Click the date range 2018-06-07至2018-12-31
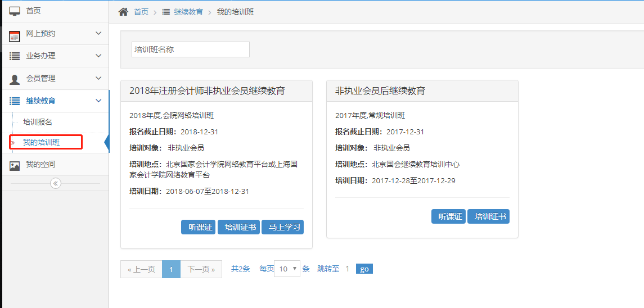The height and width of the screenshot is (308, 644). click(x=208, y=191)
